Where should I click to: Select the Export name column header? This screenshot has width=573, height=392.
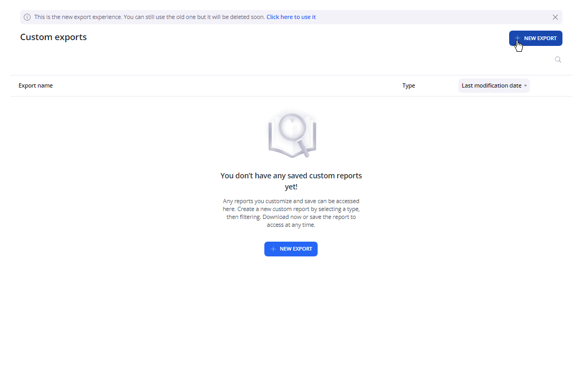click(35, 85)
